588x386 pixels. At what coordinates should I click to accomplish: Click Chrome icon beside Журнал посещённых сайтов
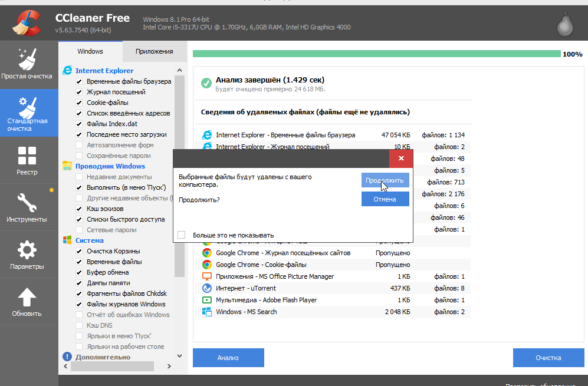coord(206,253)
